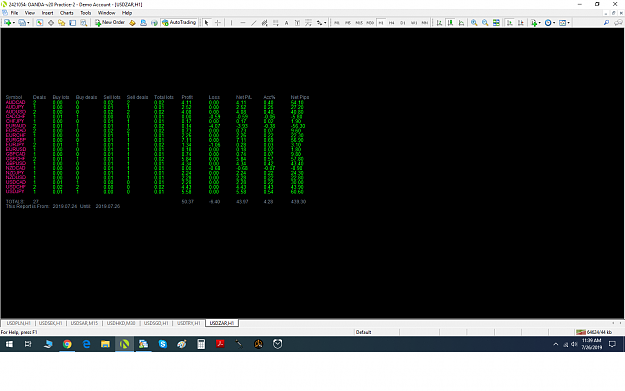625x391 pixels.
Task: Open the View menu
Action: (30, 13)
